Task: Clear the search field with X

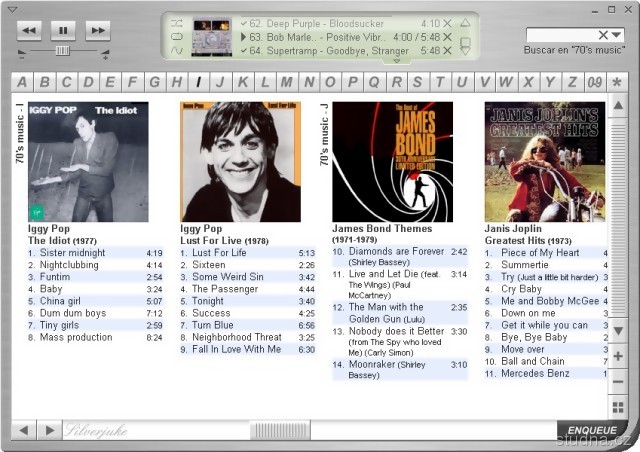Action: click(603, 35)
